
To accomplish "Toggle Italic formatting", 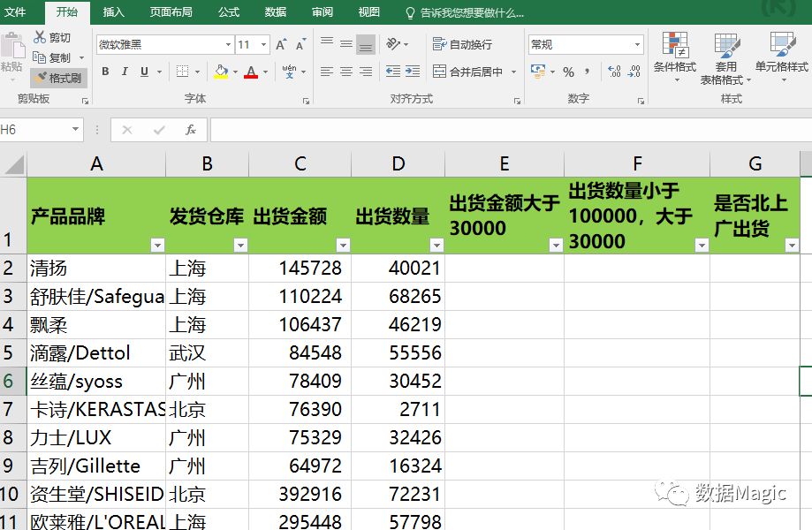I will (x=125, y=72).
